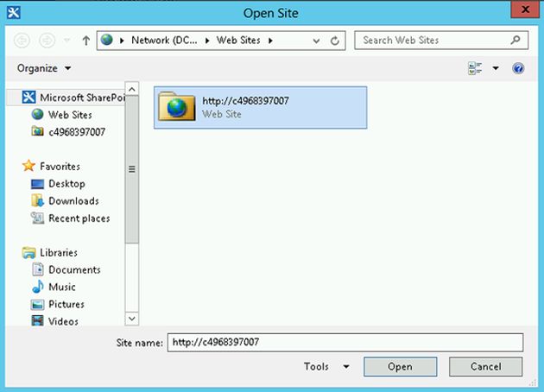
Task: Click the navigation pane scrollbar thumb
Action: (132, 169)
